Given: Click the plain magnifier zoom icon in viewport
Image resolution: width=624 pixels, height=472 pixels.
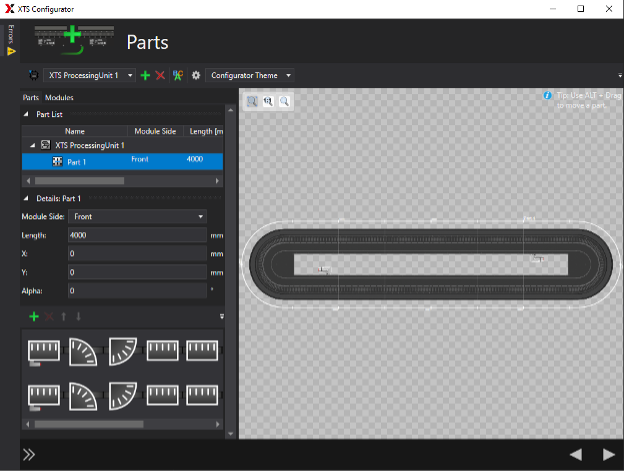Looking at the screenshot, I should tap(284, 101).
